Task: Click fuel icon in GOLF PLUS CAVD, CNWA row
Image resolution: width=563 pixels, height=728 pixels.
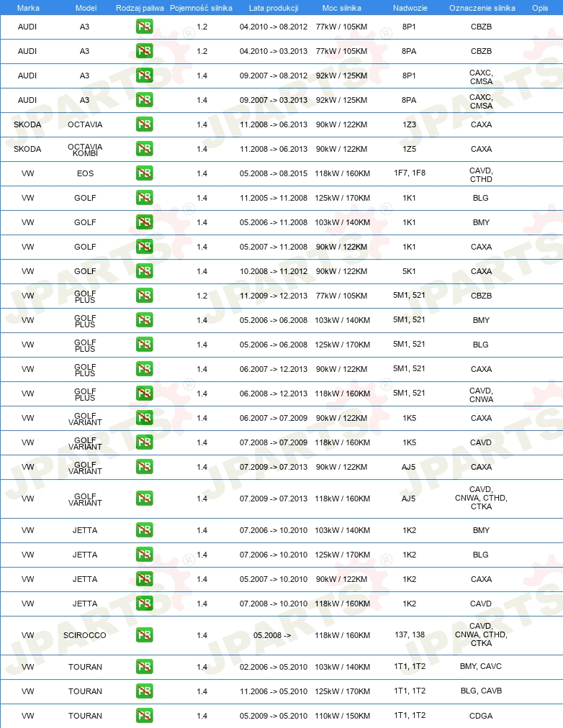Action: 145,393
